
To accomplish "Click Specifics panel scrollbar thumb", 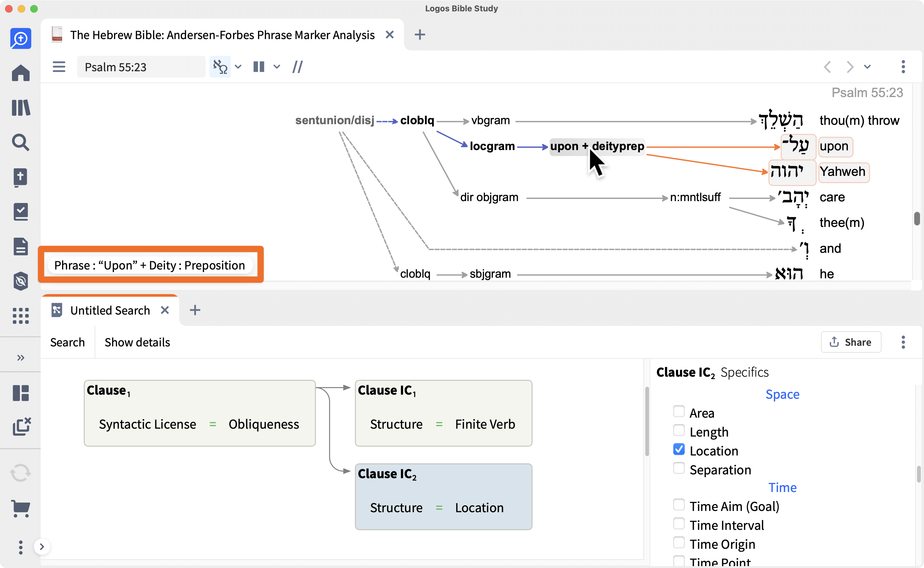I will click(919, 474).
